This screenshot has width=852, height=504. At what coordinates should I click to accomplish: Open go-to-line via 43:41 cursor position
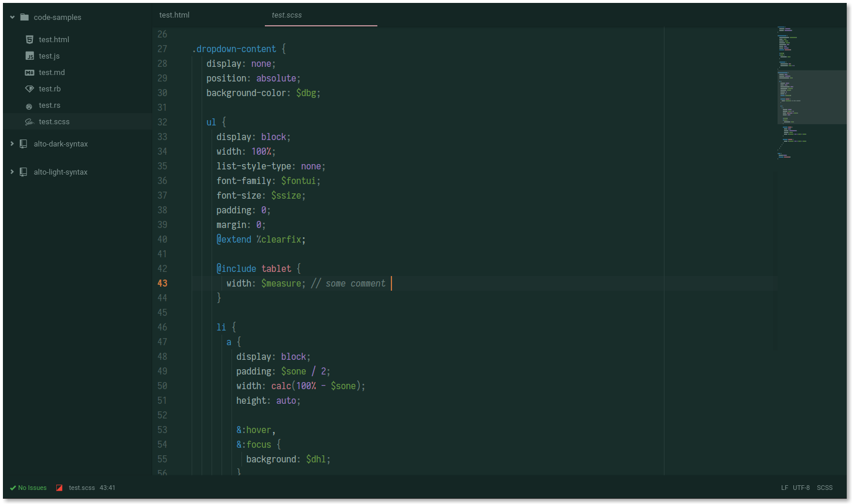coord(107,488)
